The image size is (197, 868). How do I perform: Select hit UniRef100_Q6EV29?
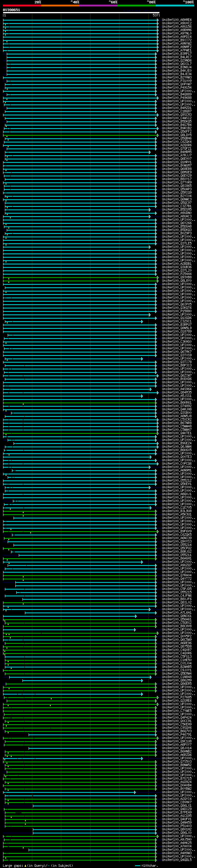[177, 176]
